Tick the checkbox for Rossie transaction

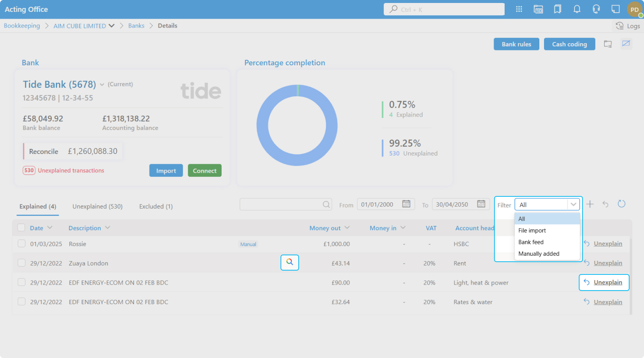pyautogui.click(x=22, y=243)
